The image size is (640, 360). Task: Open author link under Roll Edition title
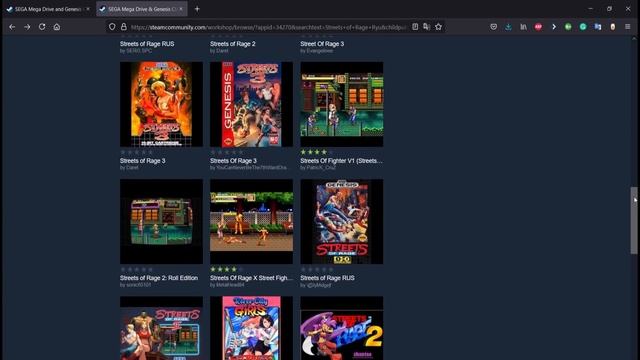point(138,285)
